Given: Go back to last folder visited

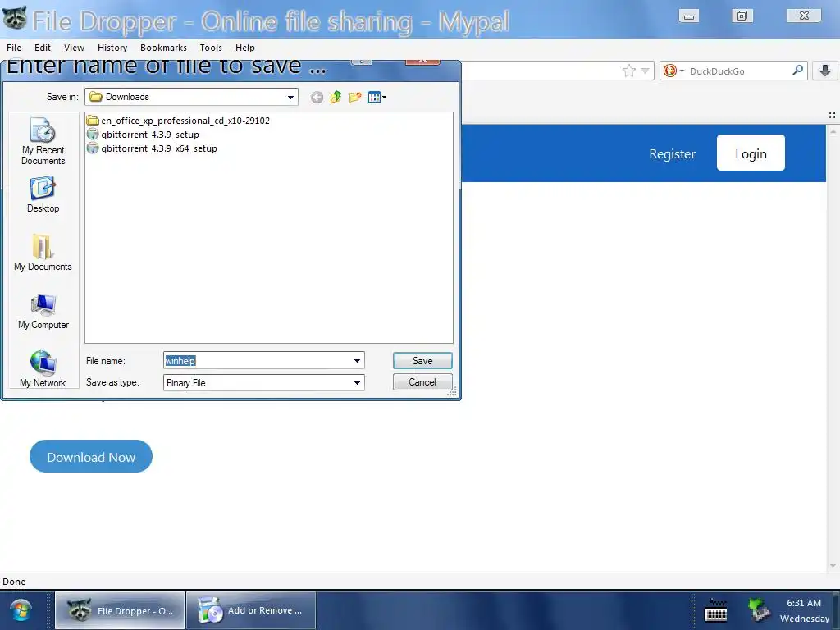Looking at the screenshot, I should click(317, 97).
